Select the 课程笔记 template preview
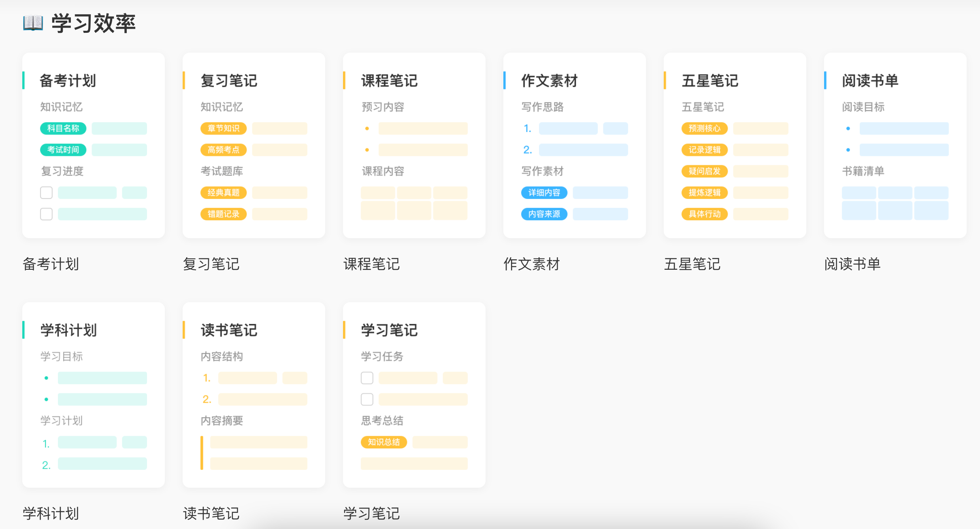This screenshot has height=529, width=980. (414, 145)
